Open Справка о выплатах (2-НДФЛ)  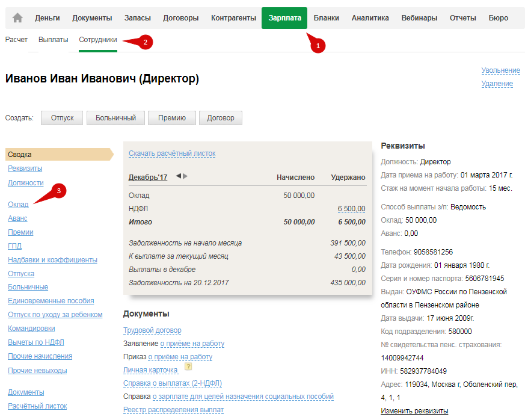[173, 383]
